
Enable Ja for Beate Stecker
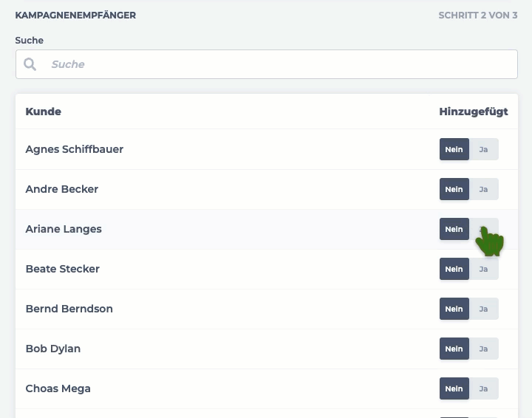point(484,269)
